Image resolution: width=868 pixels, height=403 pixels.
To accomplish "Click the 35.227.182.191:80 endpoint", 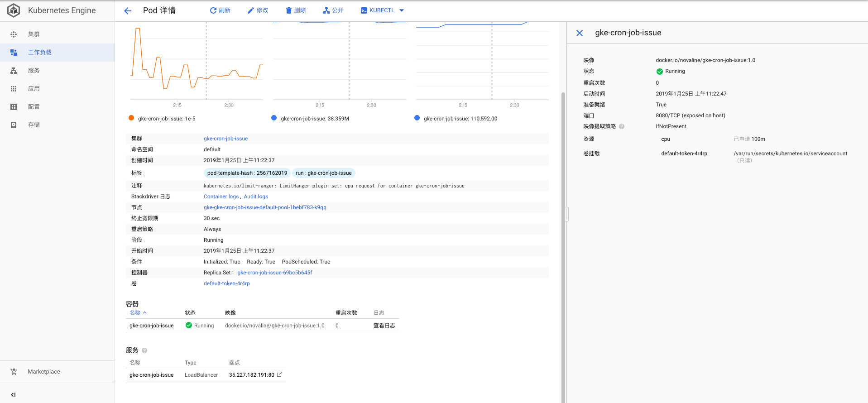I will tap(252, 375).
